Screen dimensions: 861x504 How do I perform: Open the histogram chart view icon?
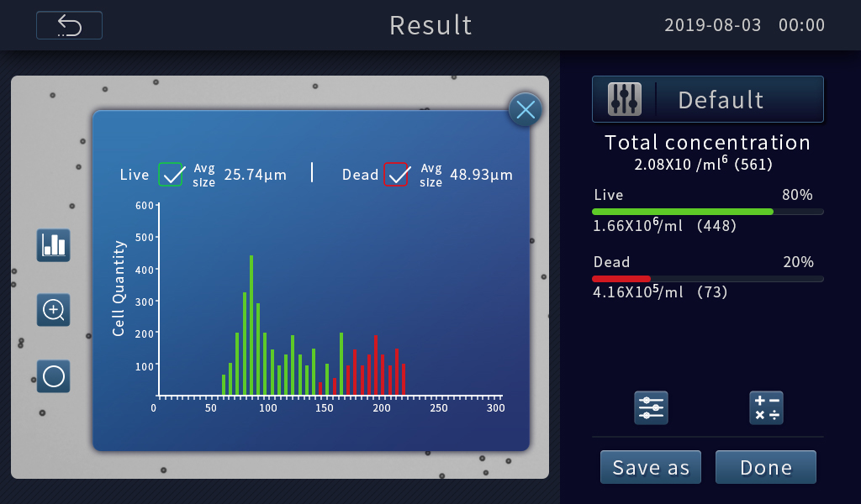tap(53, 244)
